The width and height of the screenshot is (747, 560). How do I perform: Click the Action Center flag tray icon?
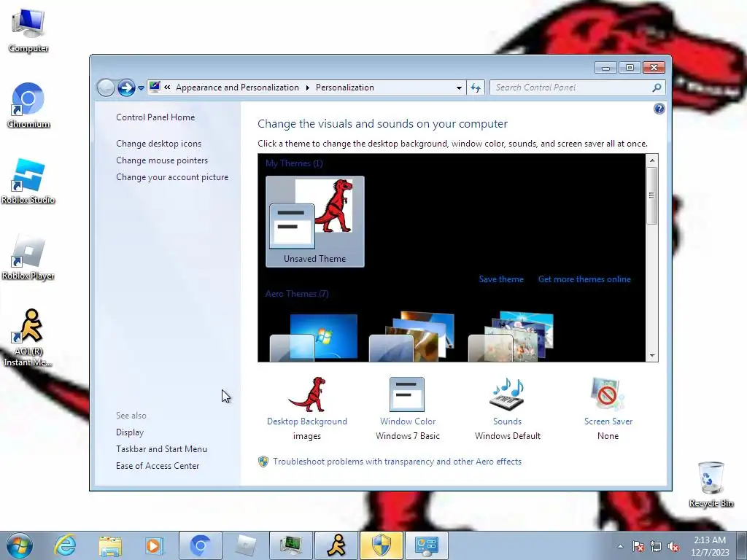638,546
